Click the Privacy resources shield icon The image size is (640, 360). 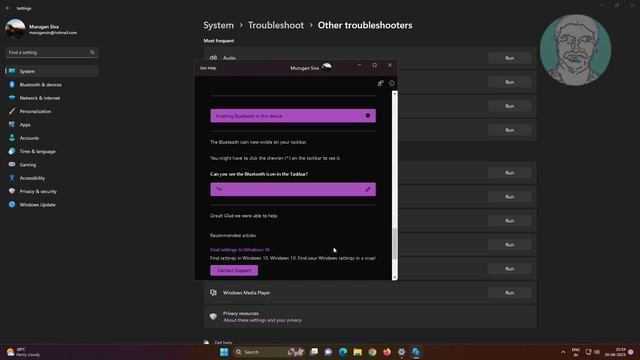[213, 316]
